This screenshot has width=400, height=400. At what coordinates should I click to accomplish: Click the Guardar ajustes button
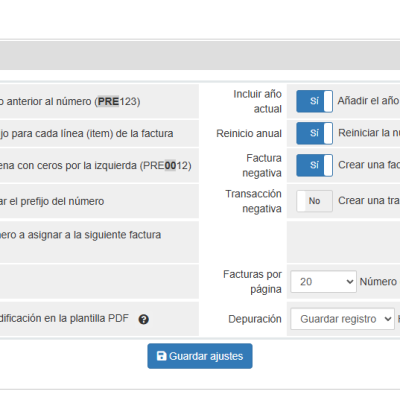tap(200, 356)
